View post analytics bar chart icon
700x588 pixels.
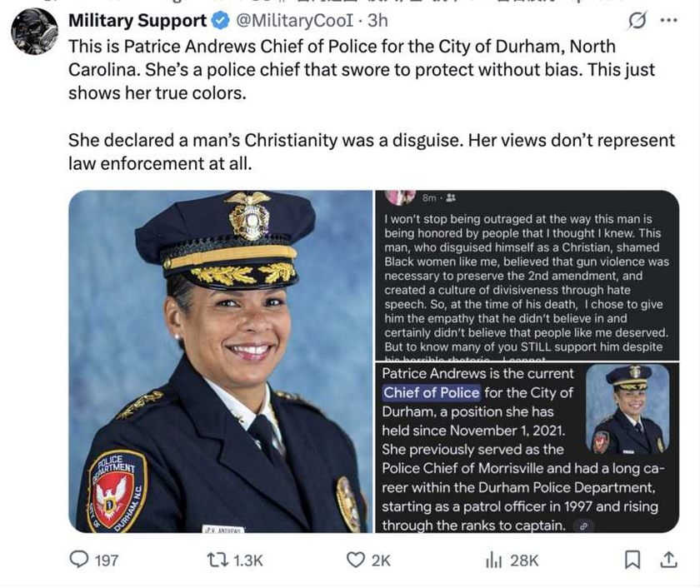(493, 560)
